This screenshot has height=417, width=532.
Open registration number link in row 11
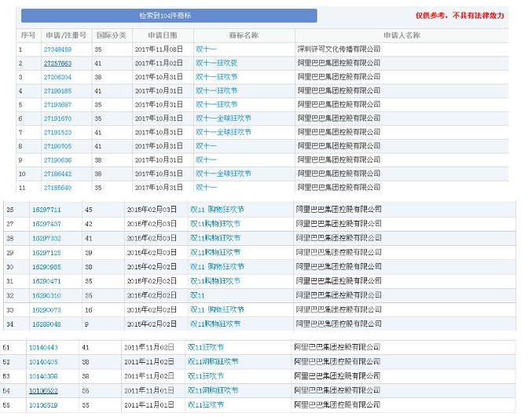coord(57,188)
